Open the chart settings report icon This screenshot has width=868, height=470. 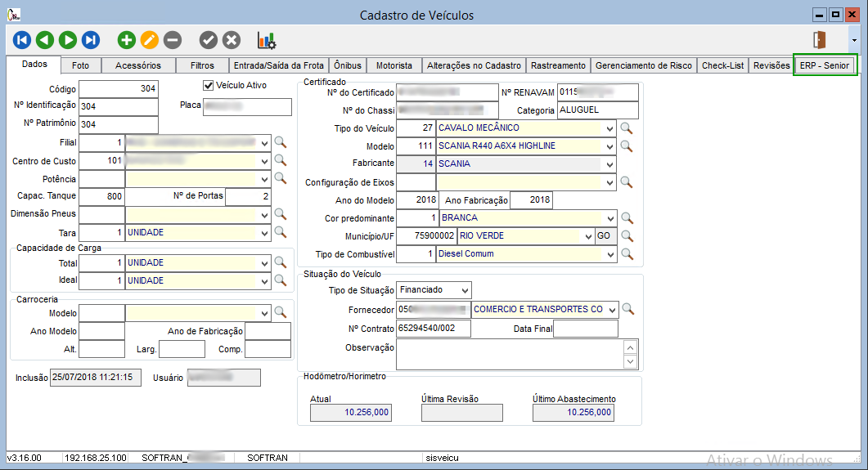point(267,39)
